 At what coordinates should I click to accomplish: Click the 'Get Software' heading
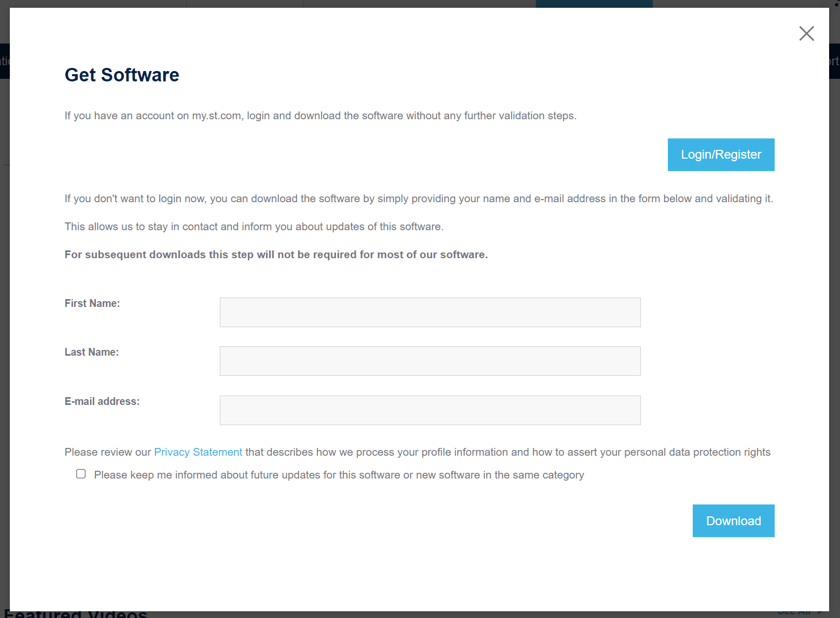(122, 75)
